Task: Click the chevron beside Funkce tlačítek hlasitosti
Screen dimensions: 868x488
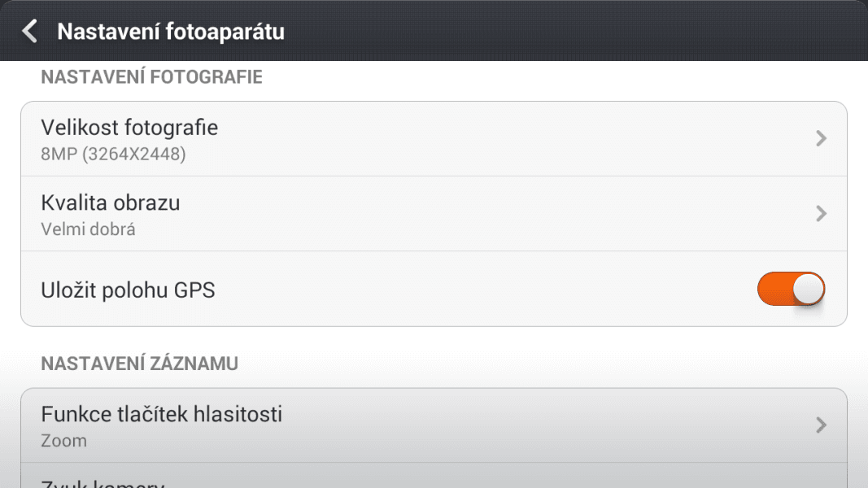Action: (821, 425)
